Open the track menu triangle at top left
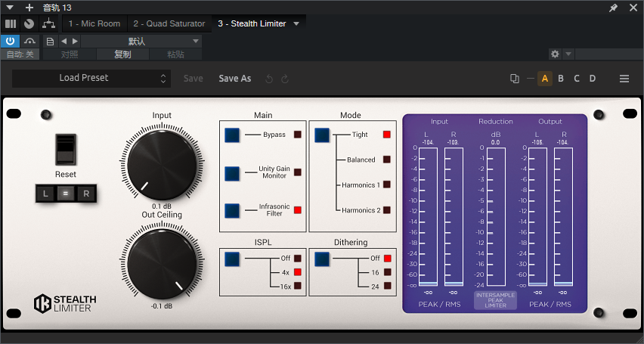Screen dimensions: 644x344 point(10,8)
